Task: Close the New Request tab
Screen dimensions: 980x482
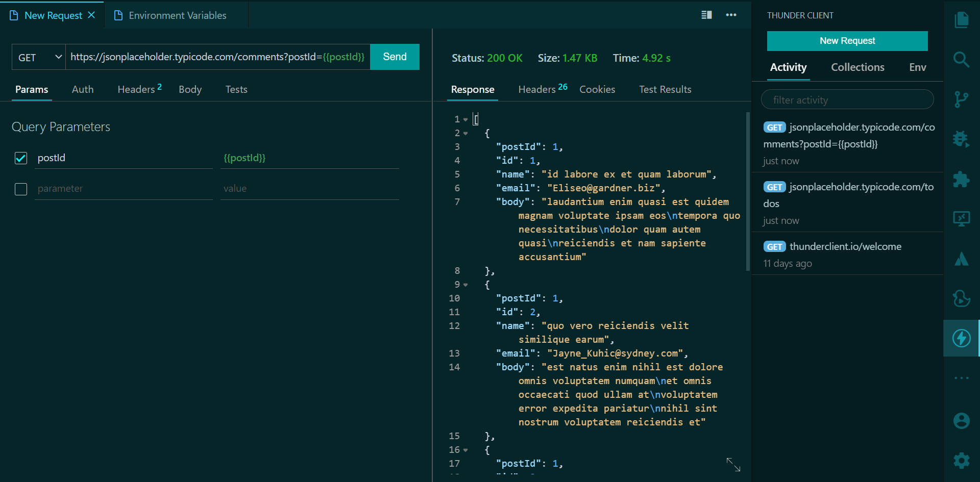Action: 91,15
